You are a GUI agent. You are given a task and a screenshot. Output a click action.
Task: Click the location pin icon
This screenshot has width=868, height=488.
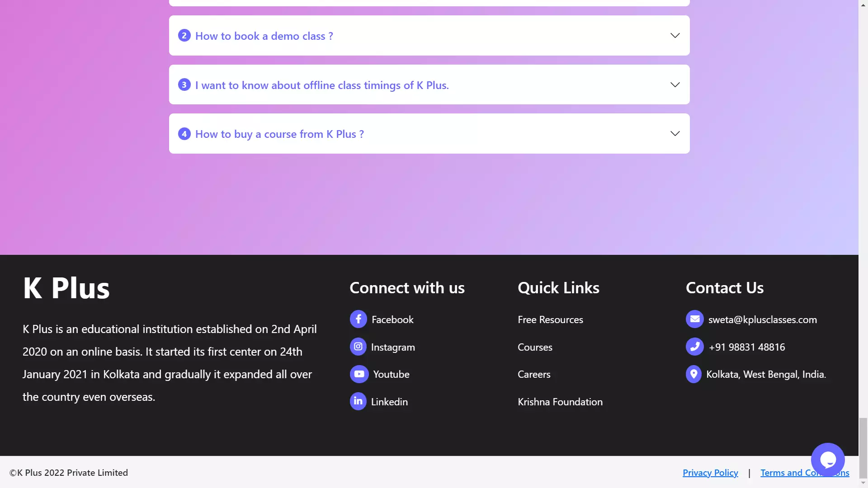[693, 374]
